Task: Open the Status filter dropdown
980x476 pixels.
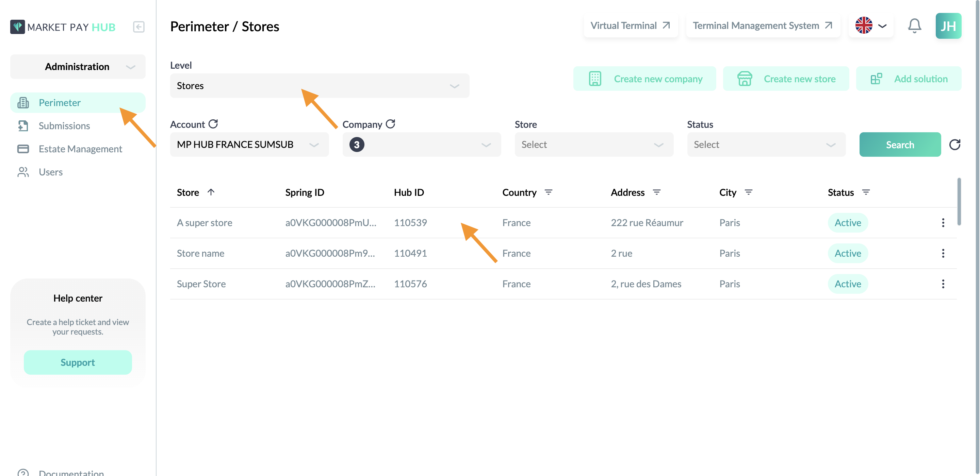Action: [x=766, y=144]
